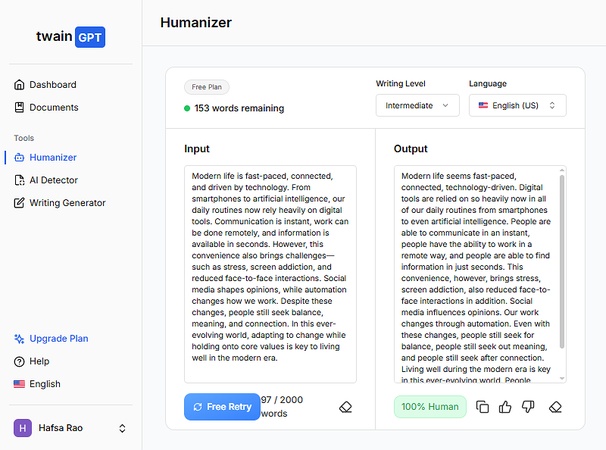Give the output a thumbs down
Viewport: 606px width, 450px height.
tap(528, 407)
